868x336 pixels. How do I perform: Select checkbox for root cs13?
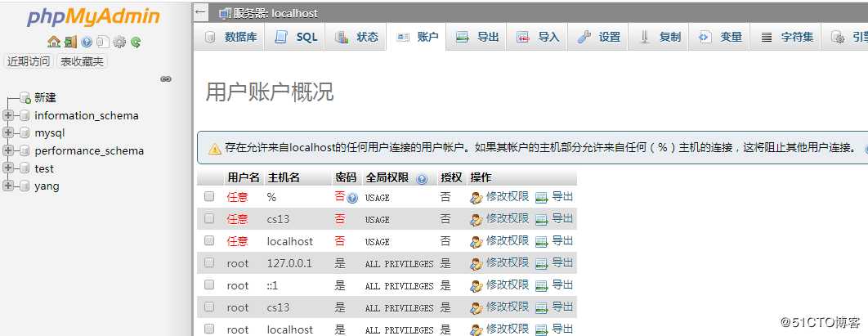pos(209,307)
